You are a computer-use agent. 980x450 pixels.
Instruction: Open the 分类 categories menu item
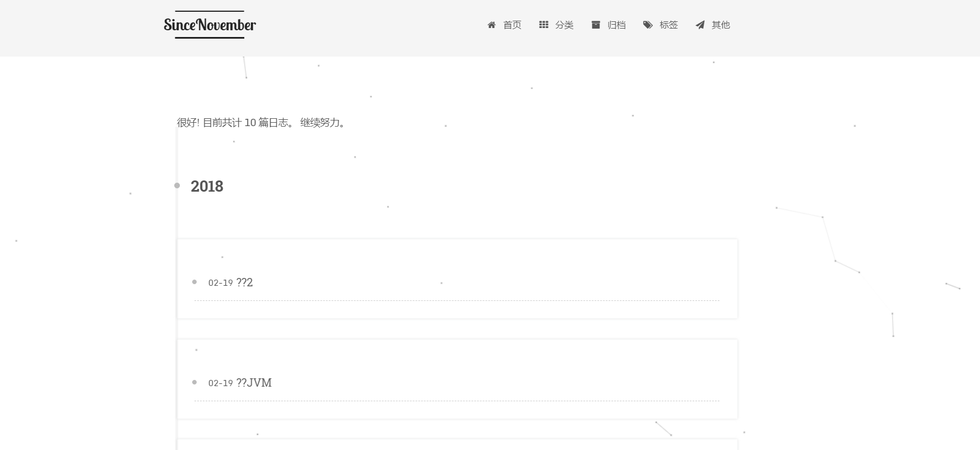click(x=564, y=25)
